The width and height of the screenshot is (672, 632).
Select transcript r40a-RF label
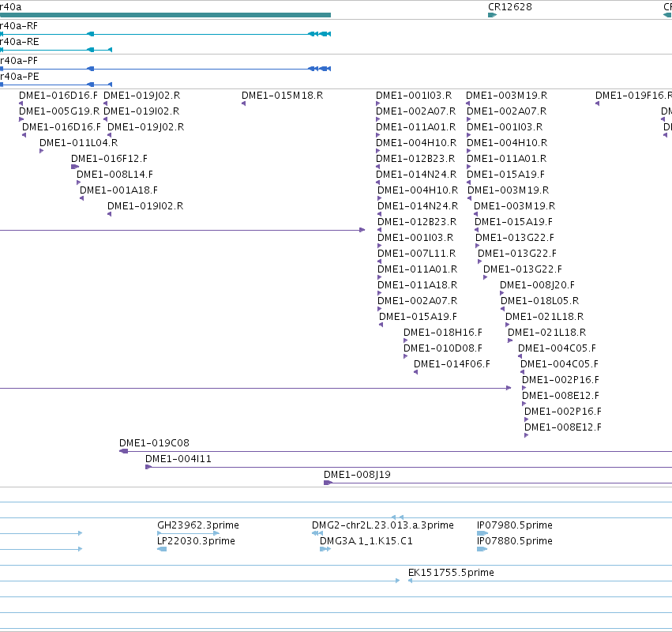(19, 26)
